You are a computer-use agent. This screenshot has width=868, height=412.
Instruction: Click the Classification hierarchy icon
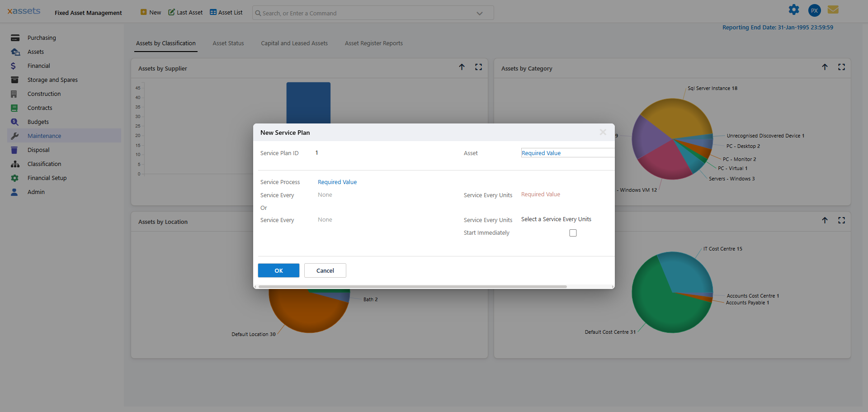(x=15, y=164)
